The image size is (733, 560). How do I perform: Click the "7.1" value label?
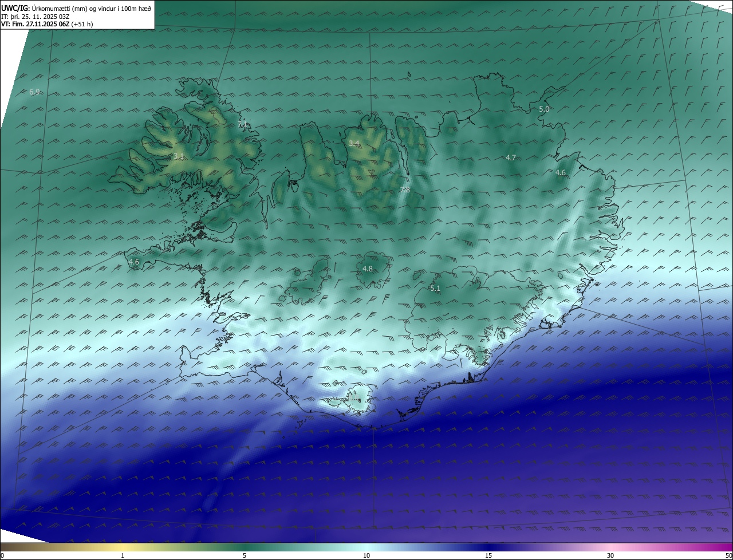point(242,124)
